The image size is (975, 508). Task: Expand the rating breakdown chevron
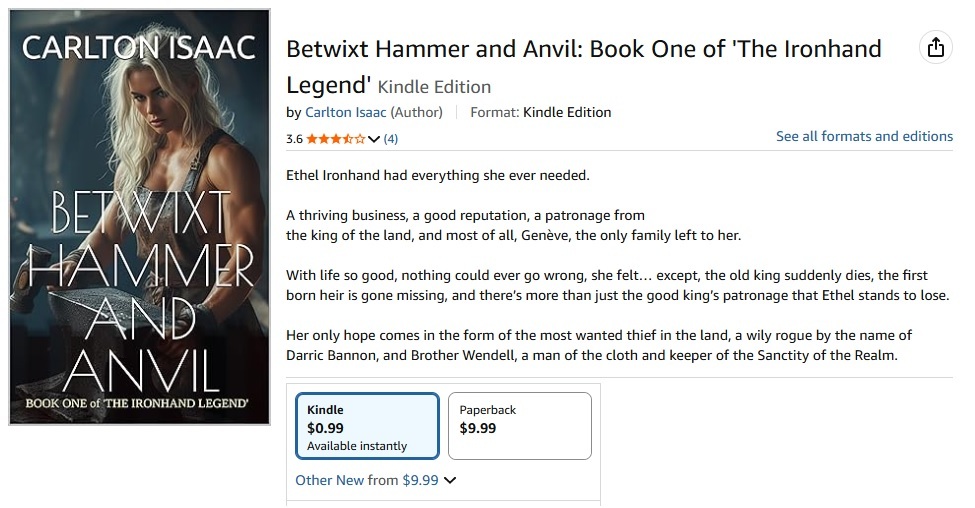pos(374,139)
